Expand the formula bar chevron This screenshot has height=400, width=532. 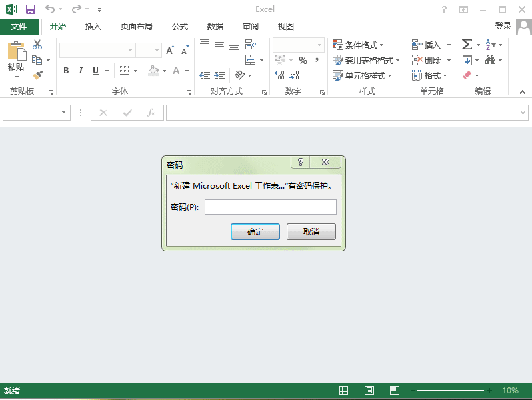(x=523, y=113)
